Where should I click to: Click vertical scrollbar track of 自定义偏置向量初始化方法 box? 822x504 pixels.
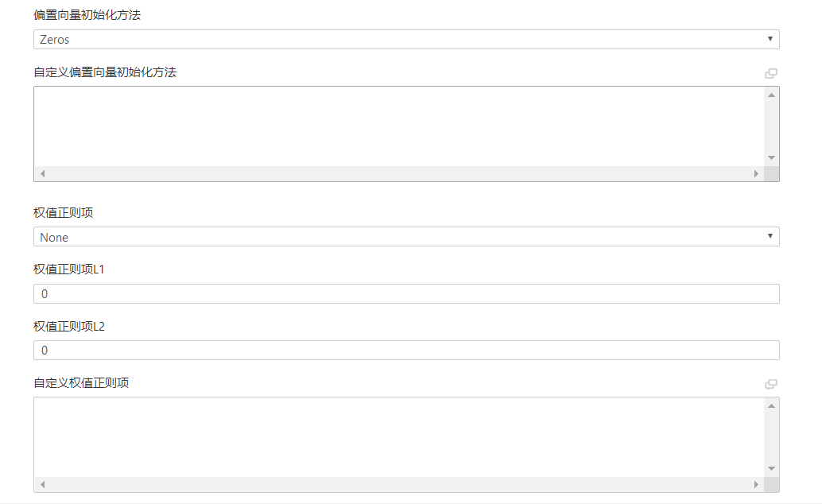[x=771, y=126]
